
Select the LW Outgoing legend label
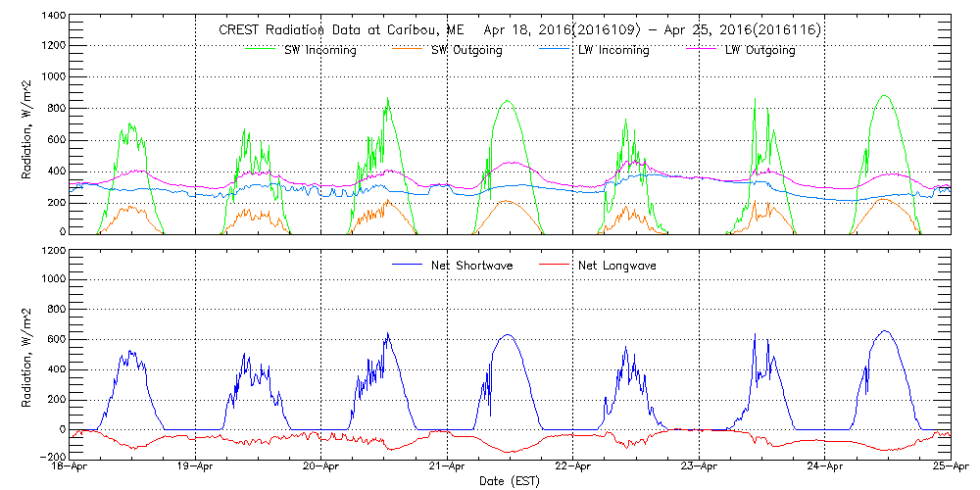(x=759, y=50)
